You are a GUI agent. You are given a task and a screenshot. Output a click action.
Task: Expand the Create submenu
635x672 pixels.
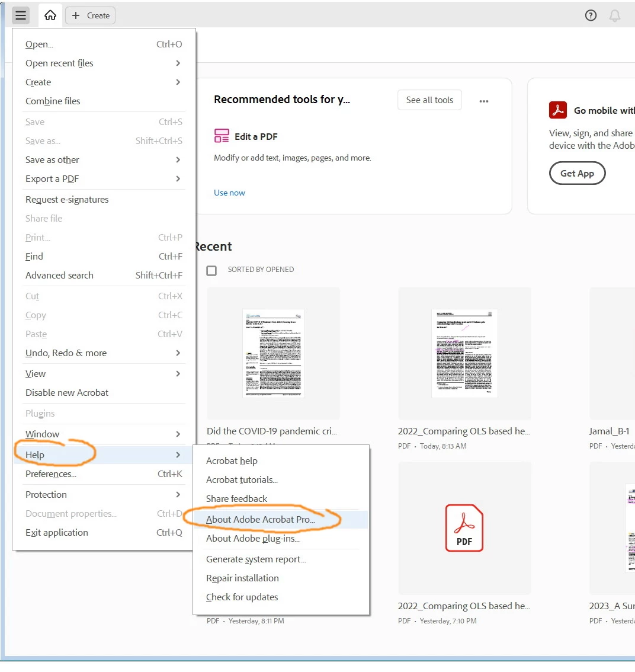coord(104,82)
